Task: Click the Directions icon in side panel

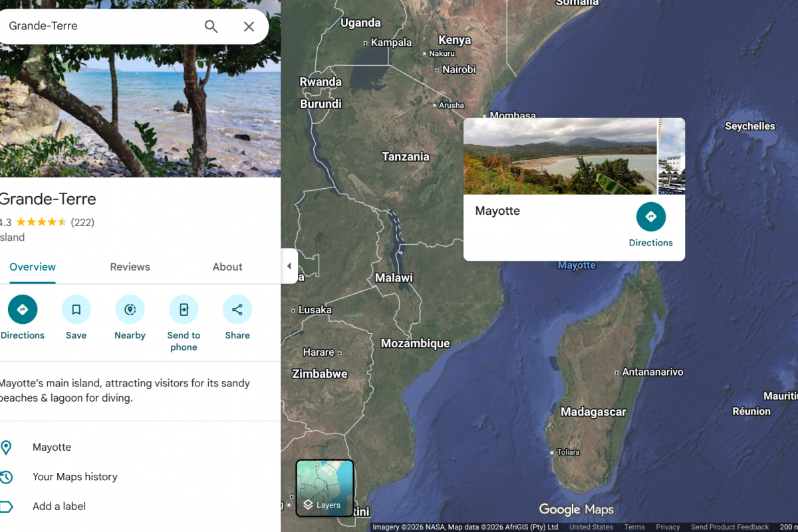Action: coord(23,310)
